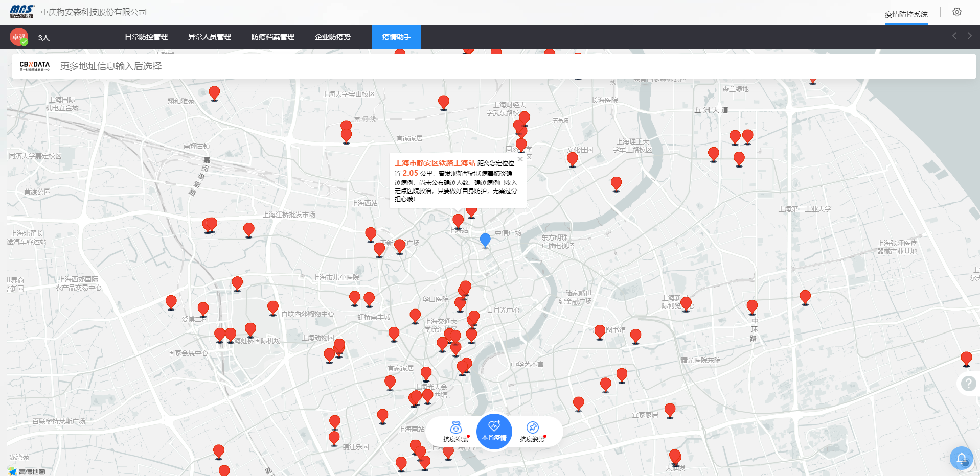
Task: Close the 铁路上海站 info popup
Action: click(520, 159)
